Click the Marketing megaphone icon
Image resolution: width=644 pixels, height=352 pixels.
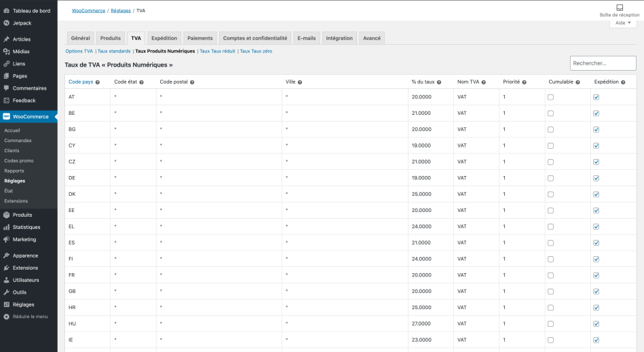pos(6,239)
